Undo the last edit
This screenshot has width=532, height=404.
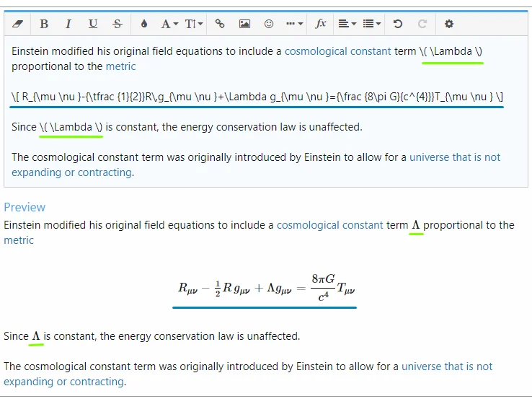398,24
